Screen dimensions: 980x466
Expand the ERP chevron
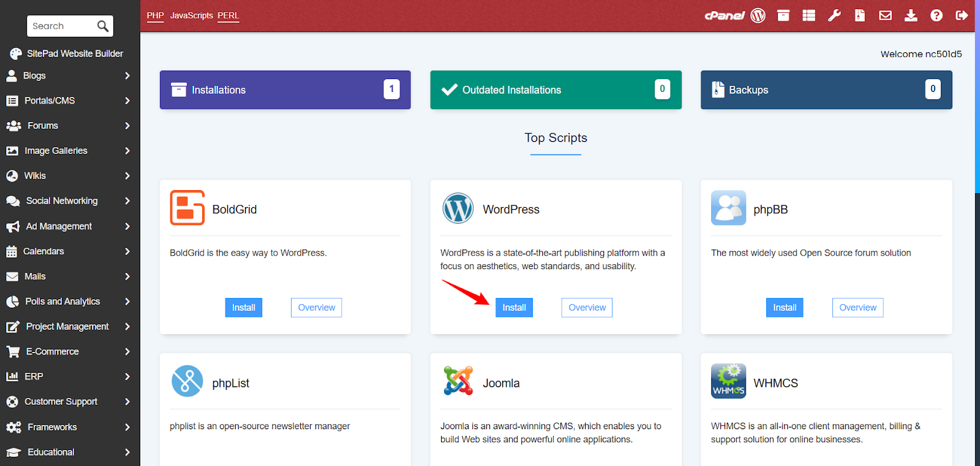pos(127,376)
